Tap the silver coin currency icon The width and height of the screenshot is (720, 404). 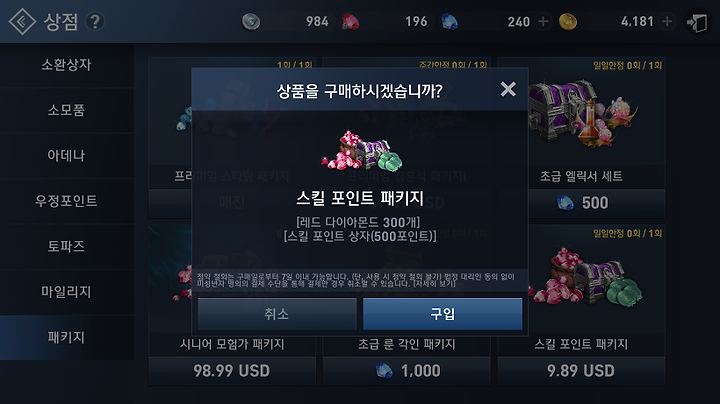tap(251, 22)
